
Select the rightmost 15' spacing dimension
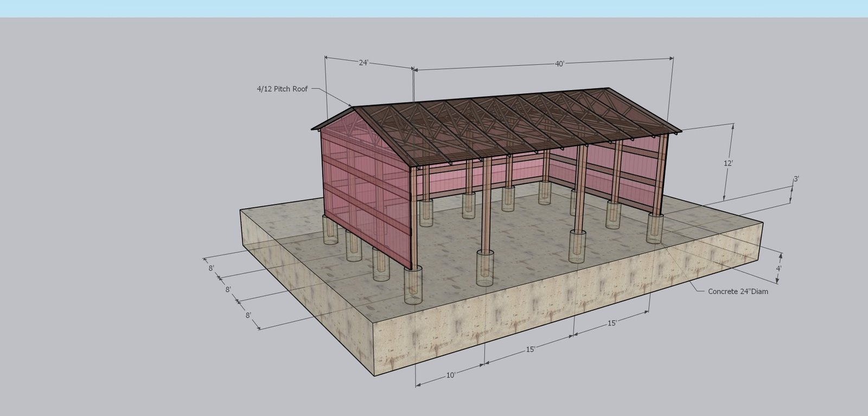coord(612,323)
